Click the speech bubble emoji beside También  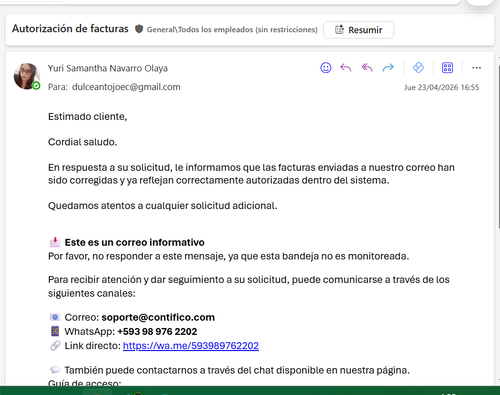pyautogui.click(x=55, y=370)
